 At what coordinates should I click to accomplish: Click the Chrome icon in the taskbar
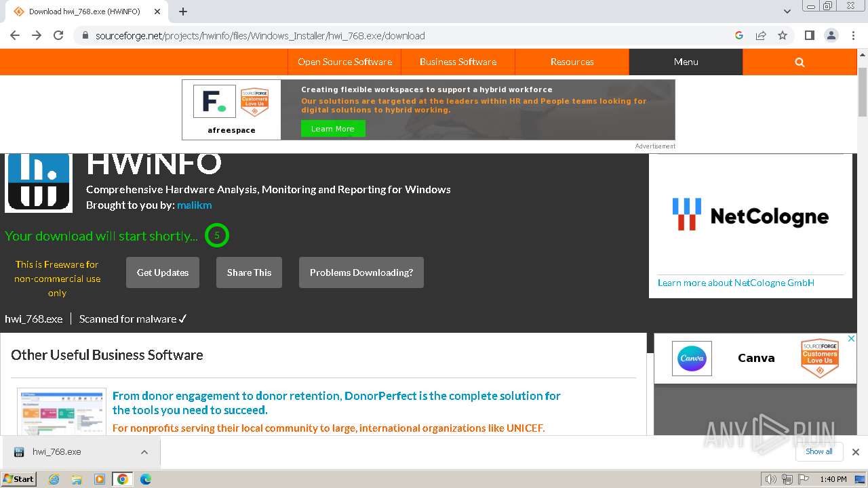(x=123, y=479)
